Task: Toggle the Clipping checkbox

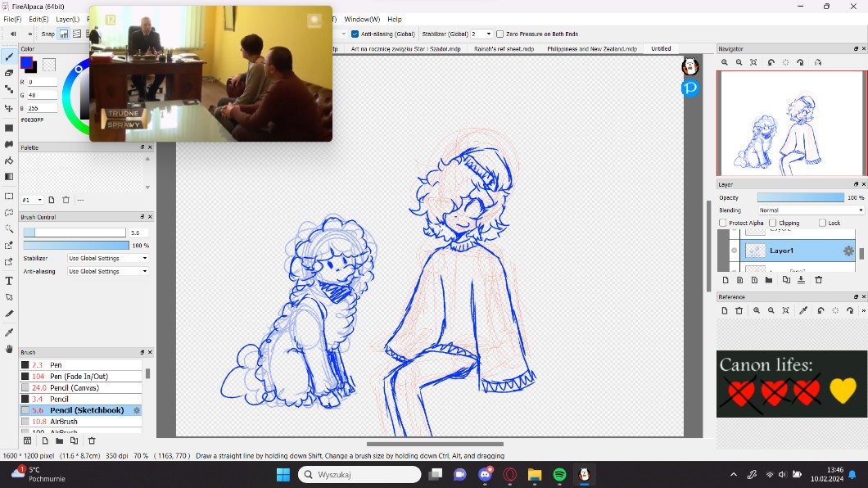Action: (772, 223)
